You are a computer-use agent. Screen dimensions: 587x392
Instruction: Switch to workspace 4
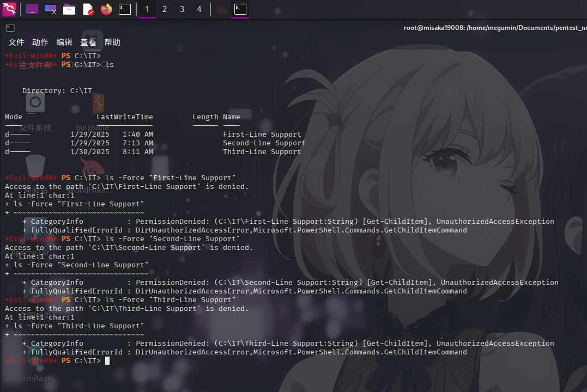pyautogui.click(x=199, y=9)
